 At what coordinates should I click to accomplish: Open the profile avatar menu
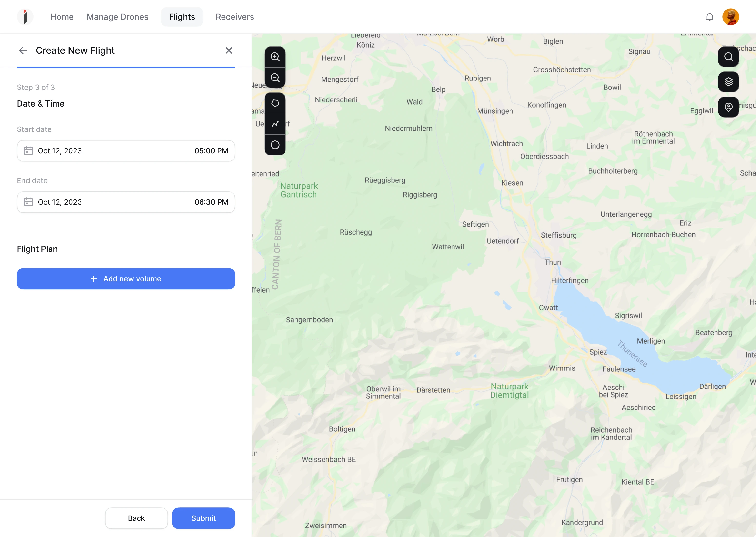[731, 17]
